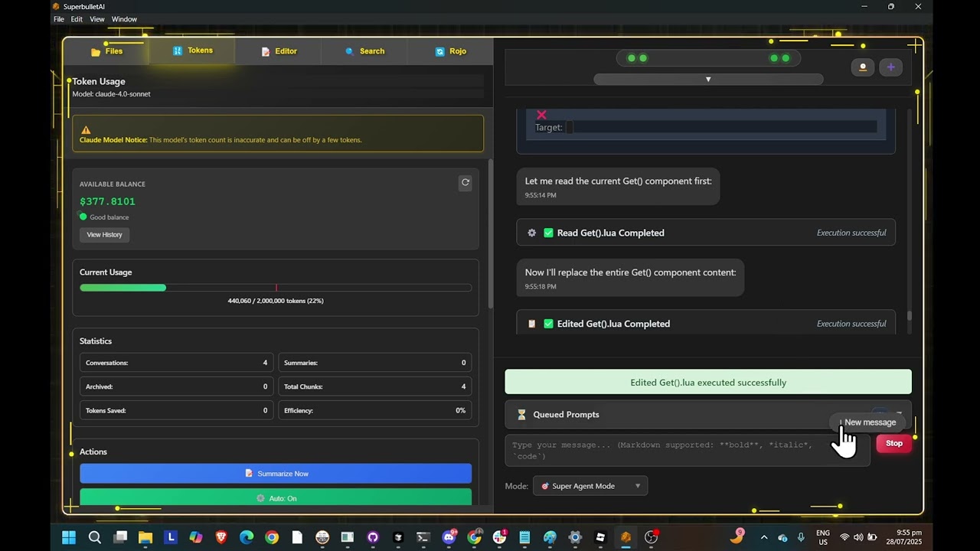Click the refresh balance icon
The image size is (980, 551).
pos(465,182)
